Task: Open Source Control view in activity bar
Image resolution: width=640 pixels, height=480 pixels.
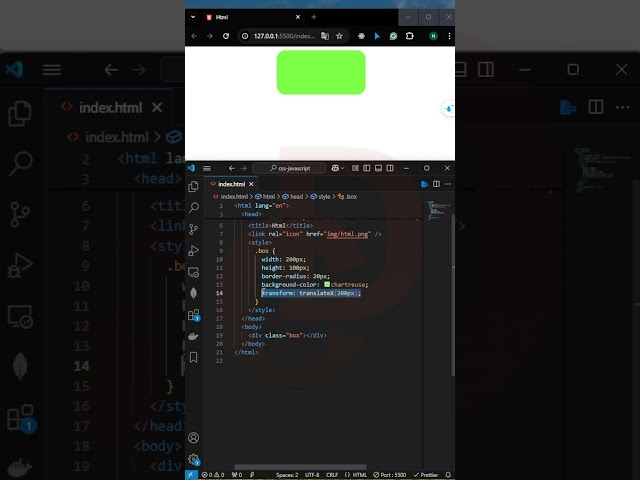Action: pos(193,229)
